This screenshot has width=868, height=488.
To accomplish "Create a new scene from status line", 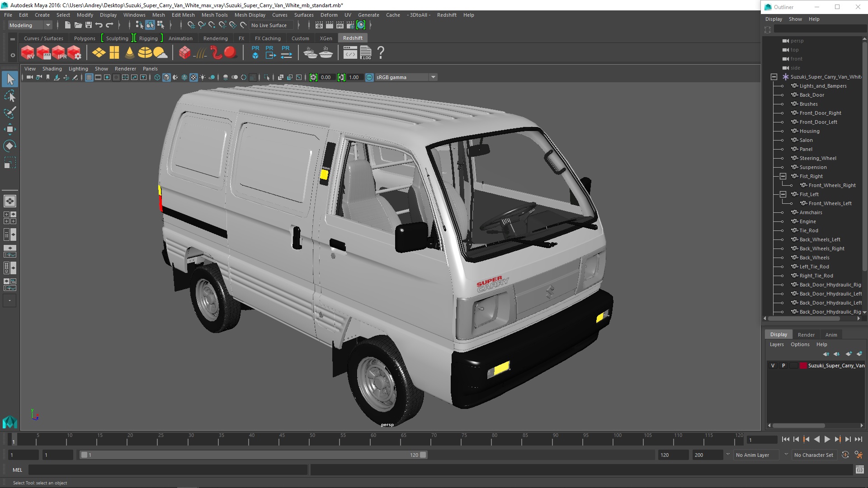I will [x=67, y=25].
